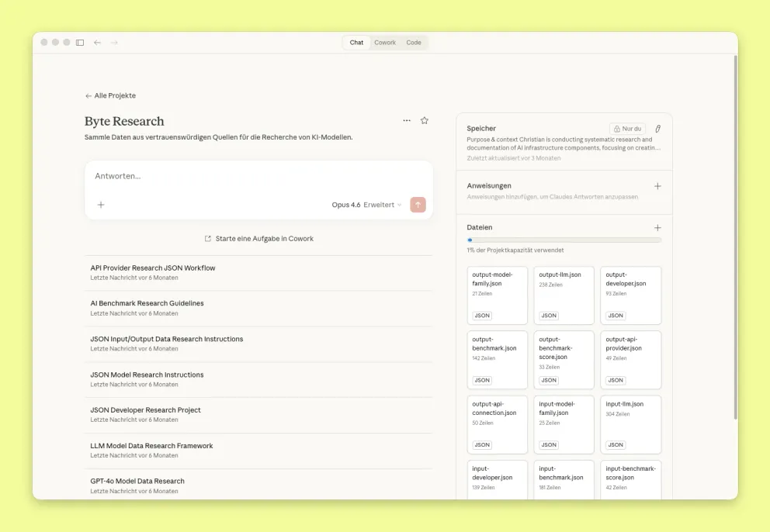Add instructions via the Anweisungen plus icon
Image resolution: width=770 pixels, height=532 pixels.
pos(657,185)
